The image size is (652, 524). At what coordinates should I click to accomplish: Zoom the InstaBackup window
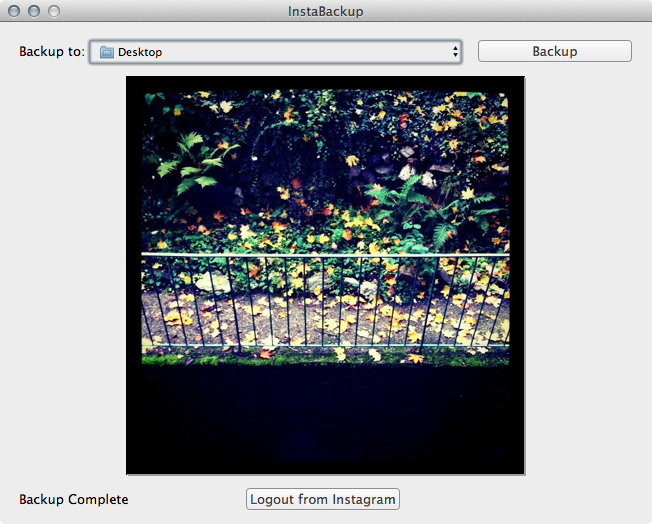tap(54, 11)
